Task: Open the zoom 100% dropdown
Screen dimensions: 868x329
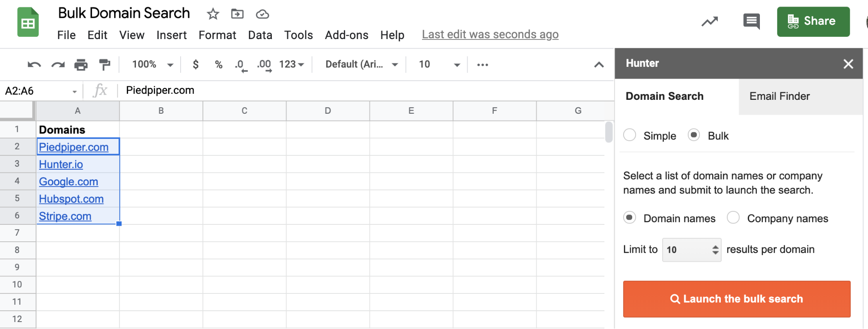Action: [x=152, y=64]
